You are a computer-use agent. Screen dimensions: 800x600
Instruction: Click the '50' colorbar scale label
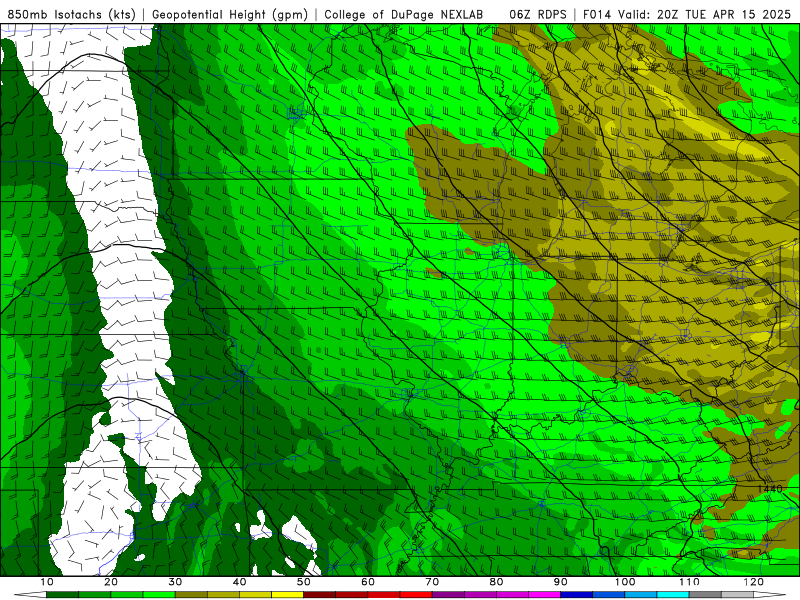304,582
